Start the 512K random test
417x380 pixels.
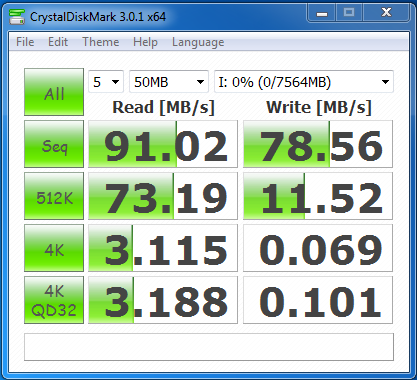pyautogui.click(x=54, y=196)
